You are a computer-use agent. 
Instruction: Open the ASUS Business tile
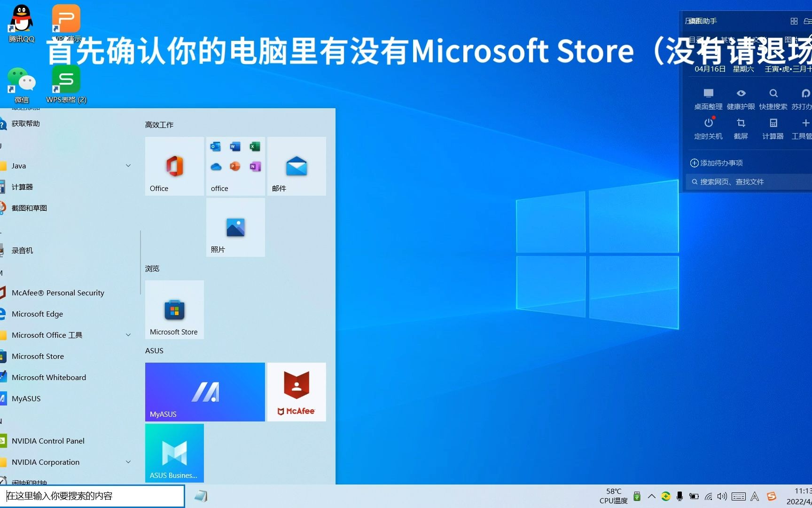(x=174, y=453)
